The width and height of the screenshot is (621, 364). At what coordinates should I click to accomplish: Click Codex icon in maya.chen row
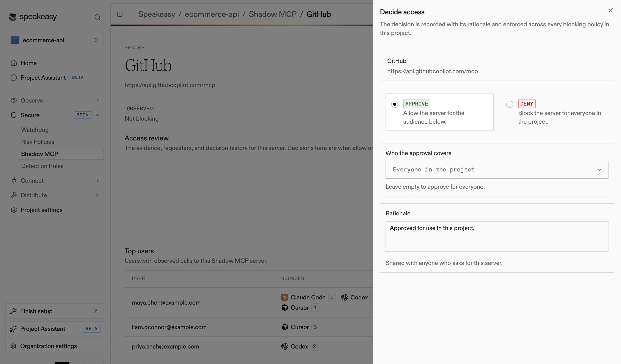345,297
